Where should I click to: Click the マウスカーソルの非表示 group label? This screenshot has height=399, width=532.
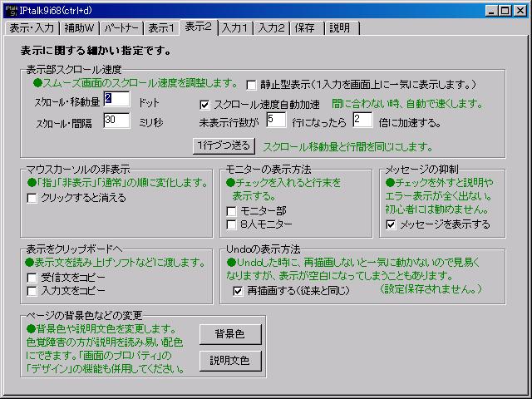pos(78,170)
